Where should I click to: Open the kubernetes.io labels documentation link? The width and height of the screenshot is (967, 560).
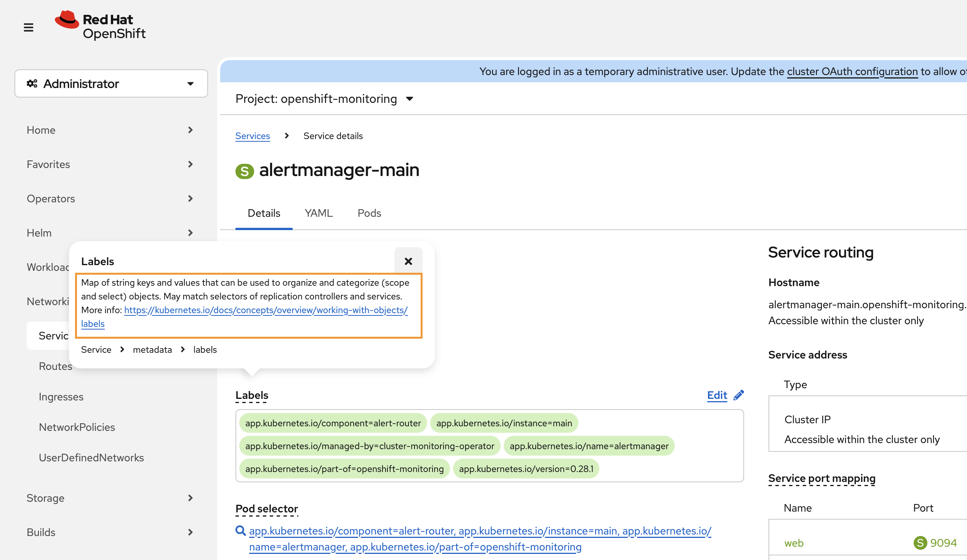pos(266,310)
